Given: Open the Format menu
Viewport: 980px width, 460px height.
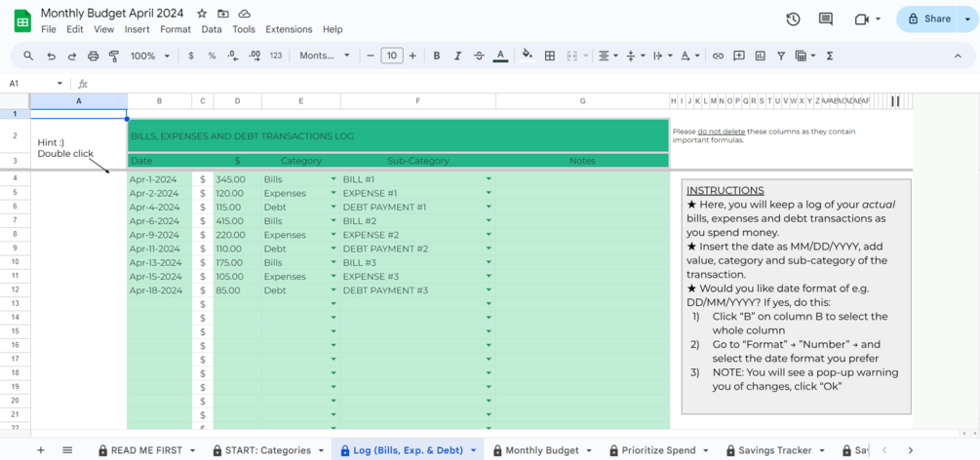Looking at the screenshot, I should [x=176, y=29].
